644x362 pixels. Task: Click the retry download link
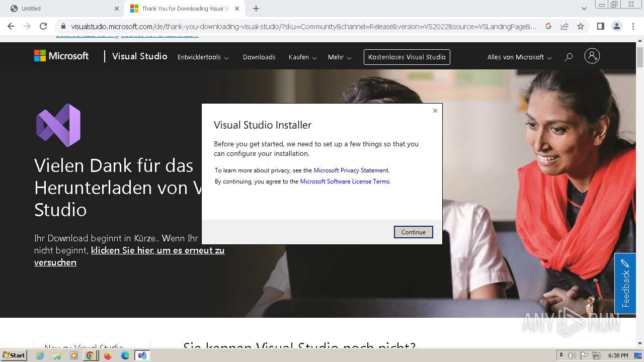(x=129, y=256)
